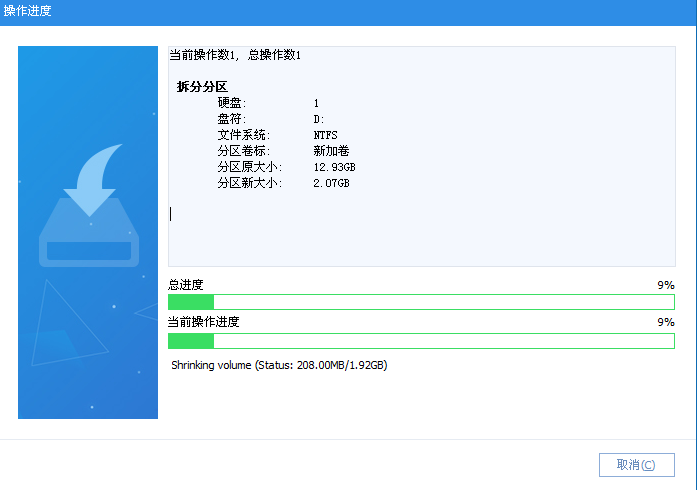The width and height of the screenshot is (697, 490).
Task: Click the D: drive letter value
Action: [x=319, y=119]
